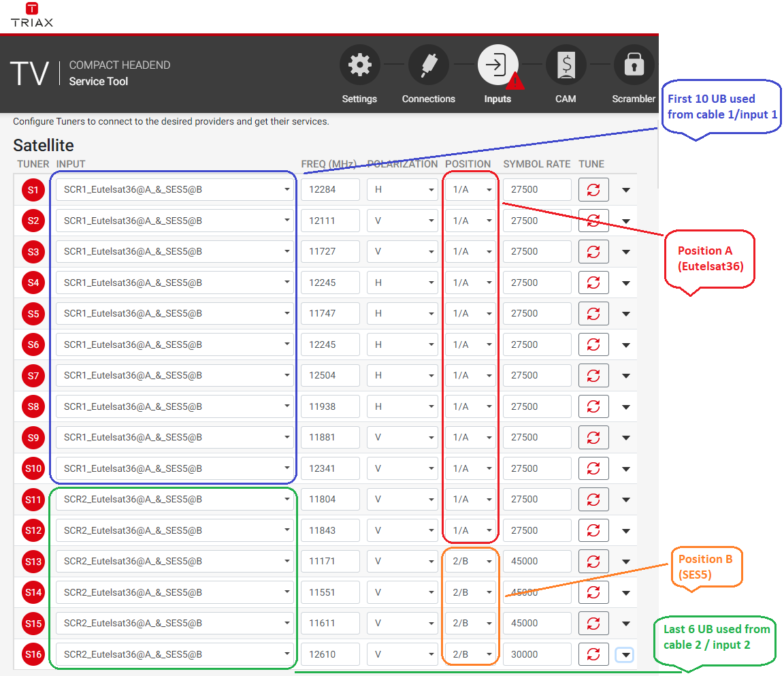Expand details arrow for tuner S5 row
The height and width of the screenshot is (676, 784).
626,314
